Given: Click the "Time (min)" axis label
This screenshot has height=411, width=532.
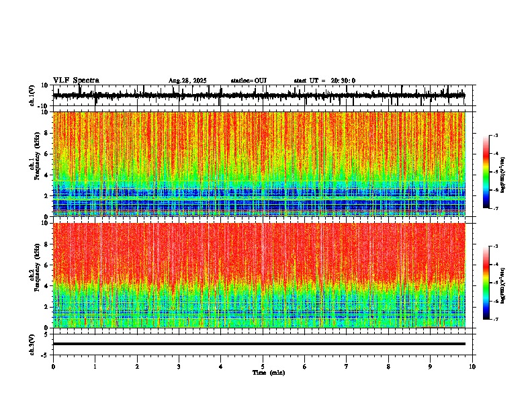Looking at the screenshot, I should [269, 373].
